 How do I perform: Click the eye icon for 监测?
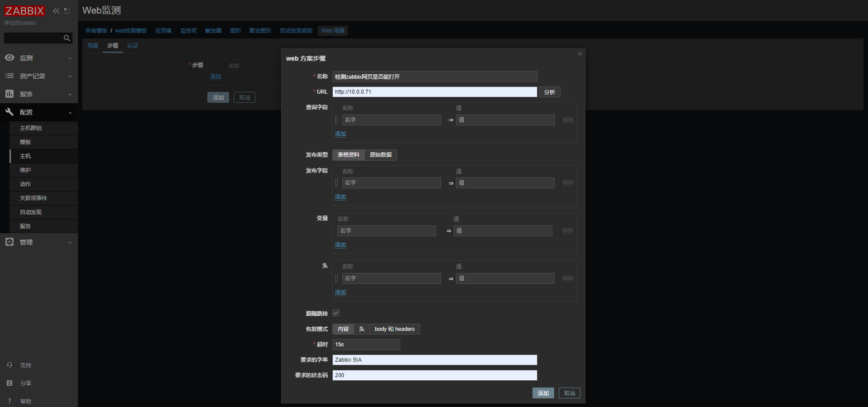click(10, 57)
